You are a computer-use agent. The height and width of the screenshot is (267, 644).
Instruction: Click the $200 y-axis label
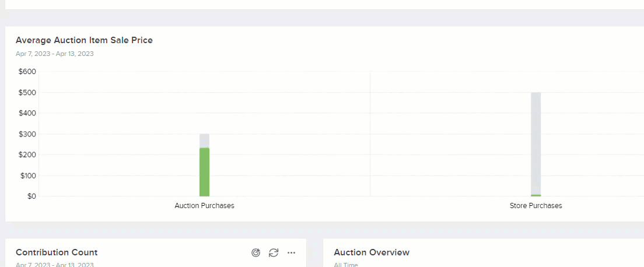27,155
